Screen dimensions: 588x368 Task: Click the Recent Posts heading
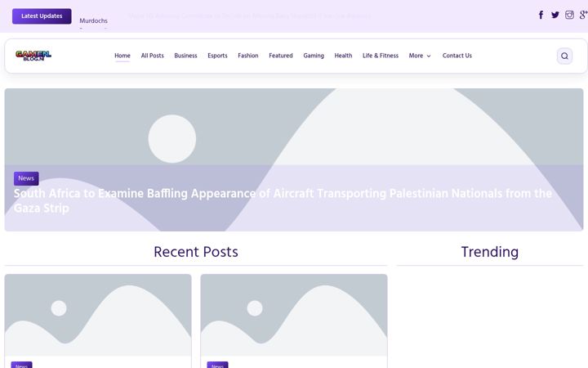196,252
